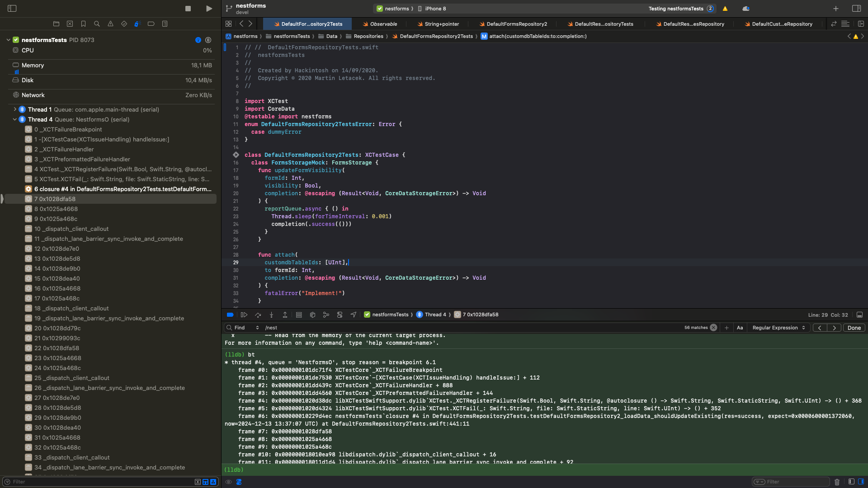The image size is (868, 488).
Task: Click the Step Over debug button
Action: point(258,315)
